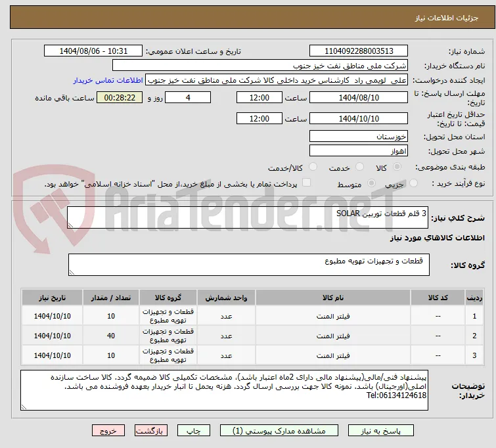Click unit عدد in row 2
Screen dimensions: 496x448
pyautogui.click(x=226, y=336)
